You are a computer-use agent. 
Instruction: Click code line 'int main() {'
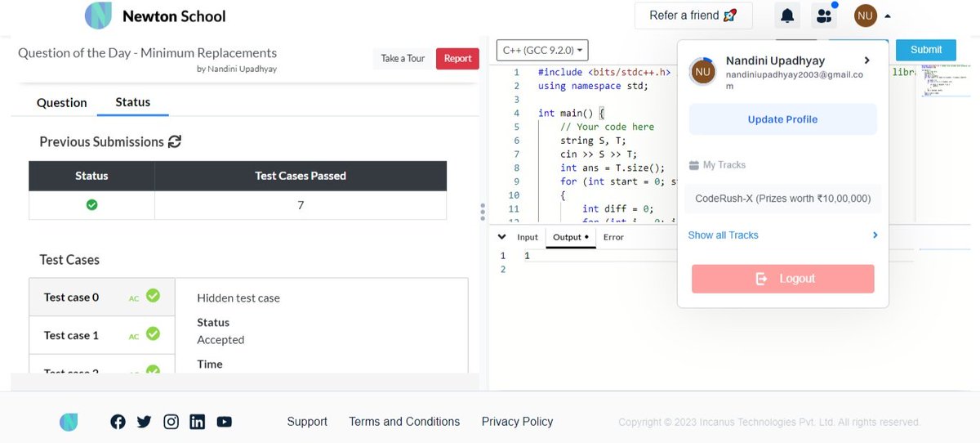tap(571, 113)
